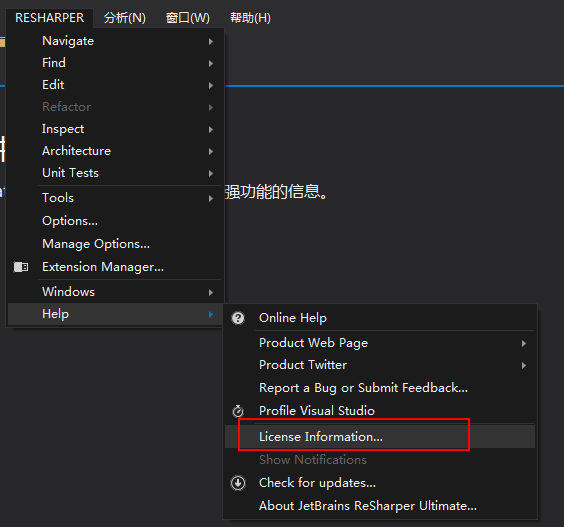564x527 pixels.
Task: Open Online Help
Action: [380, 318]
